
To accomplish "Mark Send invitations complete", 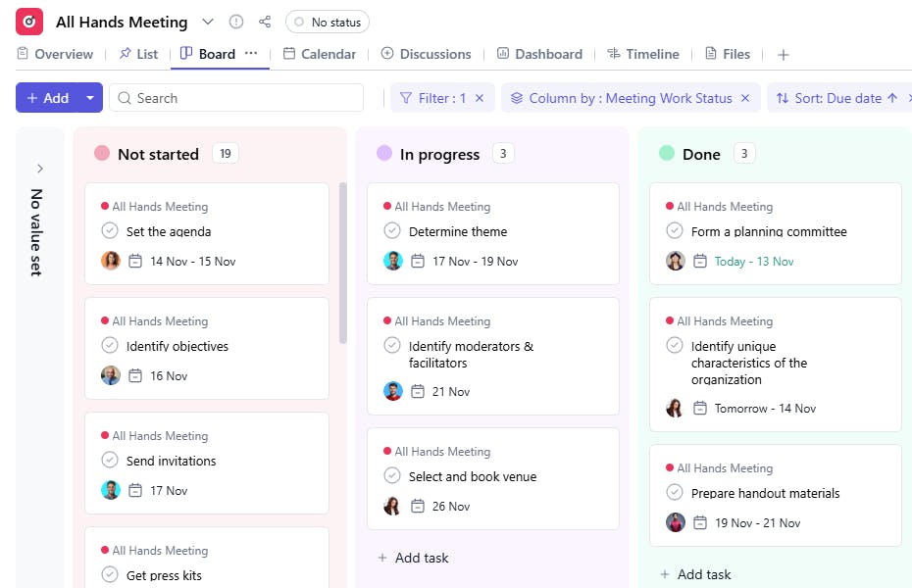I will tap(110, 460).
